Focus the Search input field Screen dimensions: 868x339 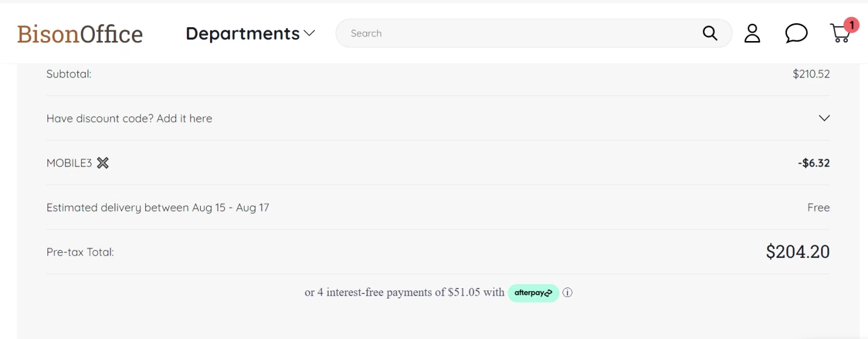(521, 34)
